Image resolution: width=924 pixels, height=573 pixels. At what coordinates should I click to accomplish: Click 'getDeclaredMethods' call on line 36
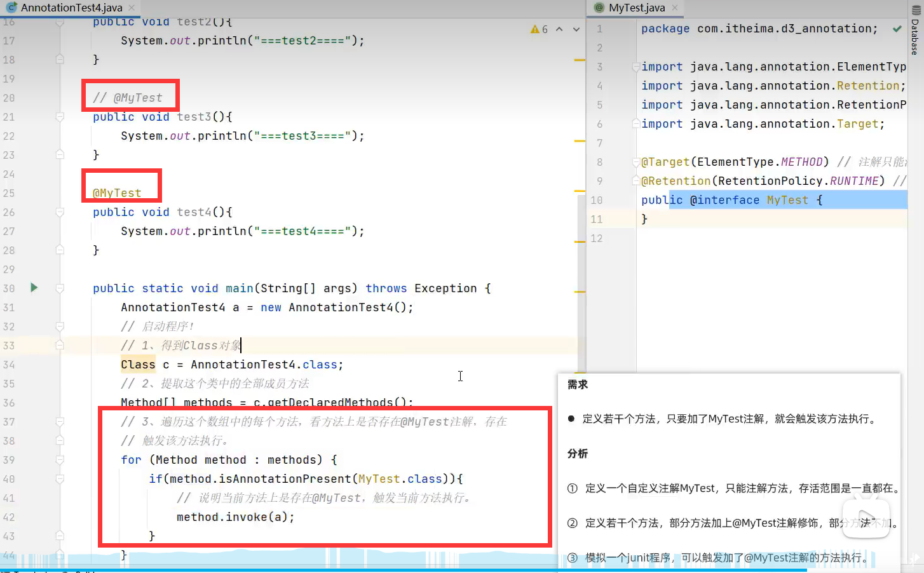[330, 403]
